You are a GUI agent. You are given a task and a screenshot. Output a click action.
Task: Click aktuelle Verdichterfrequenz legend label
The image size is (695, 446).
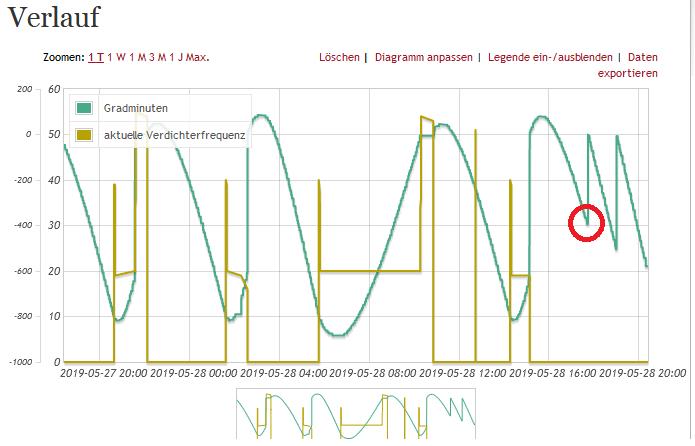coord(175,135)
